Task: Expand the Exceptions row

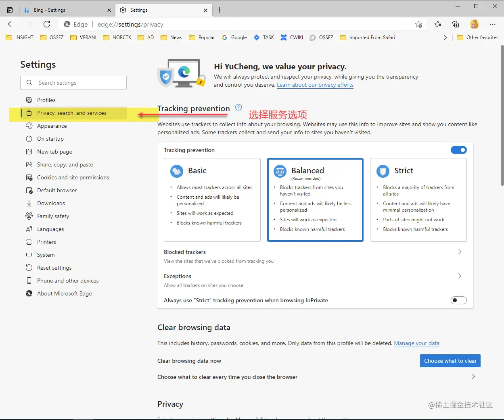Action: (315, 280)
